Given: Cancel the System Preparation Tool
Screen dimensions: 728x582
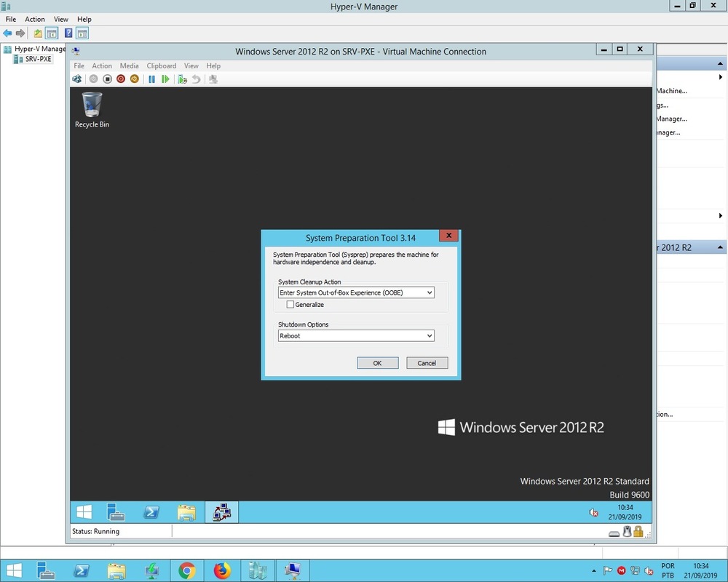Looking at the screenshot, I should (x=427, y=363).
